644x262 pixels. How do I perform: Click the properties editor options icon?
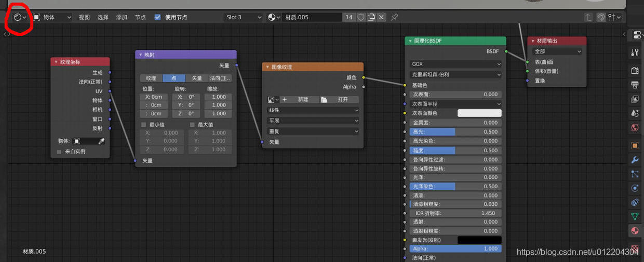637,35
